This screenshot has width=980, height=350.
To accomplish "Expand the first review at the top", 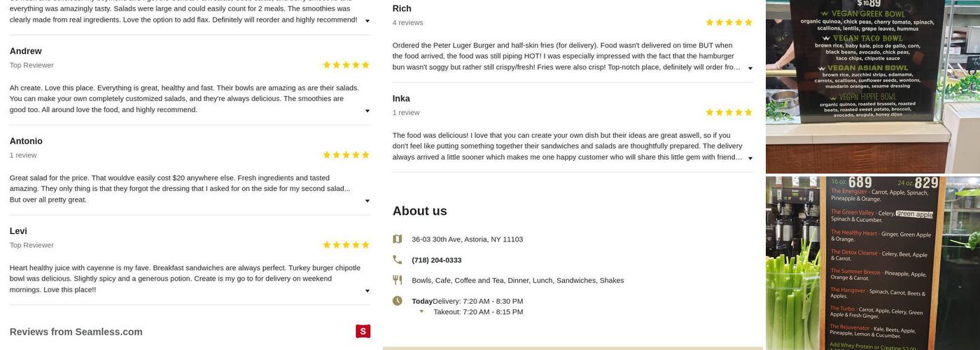I will (367, 21).
